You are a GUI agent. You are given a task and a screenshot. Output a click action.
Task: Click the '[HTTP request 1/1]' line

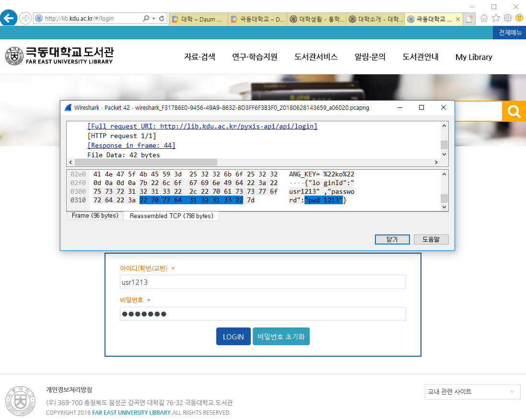pos(121,136)
